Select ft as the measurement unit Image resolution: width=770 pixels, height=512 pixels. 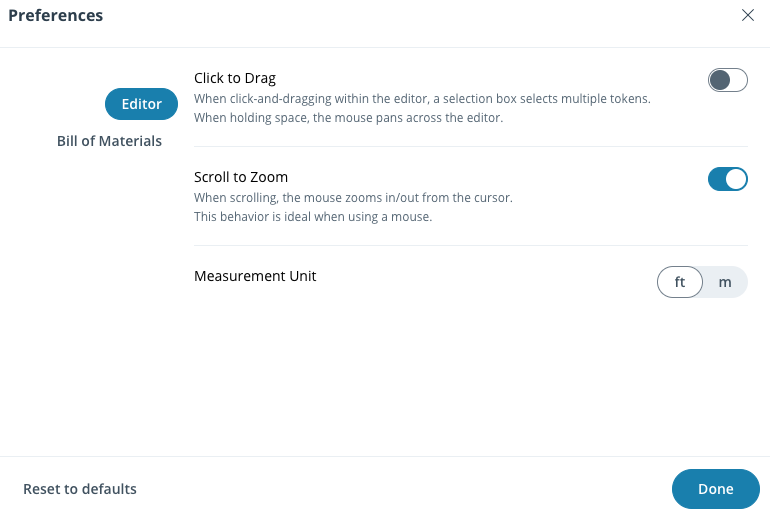(680, 282)
